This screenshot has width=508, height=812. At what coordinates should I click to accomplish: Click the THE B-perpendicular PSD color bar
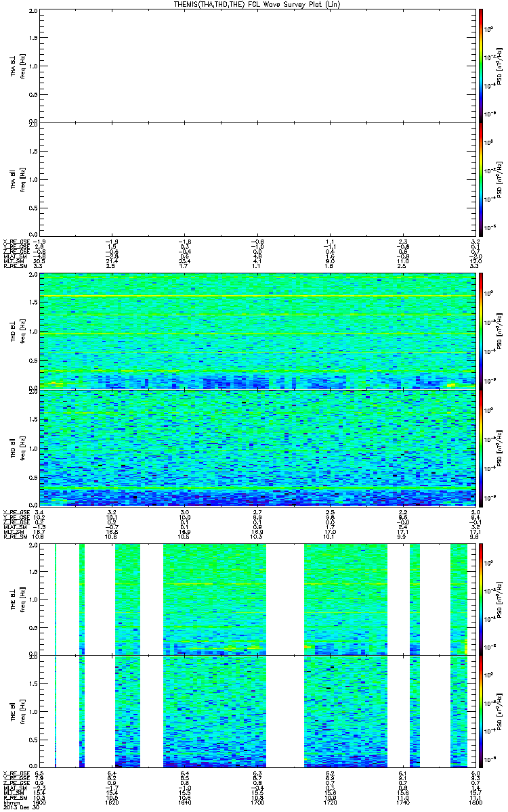[x=480, y=598]
